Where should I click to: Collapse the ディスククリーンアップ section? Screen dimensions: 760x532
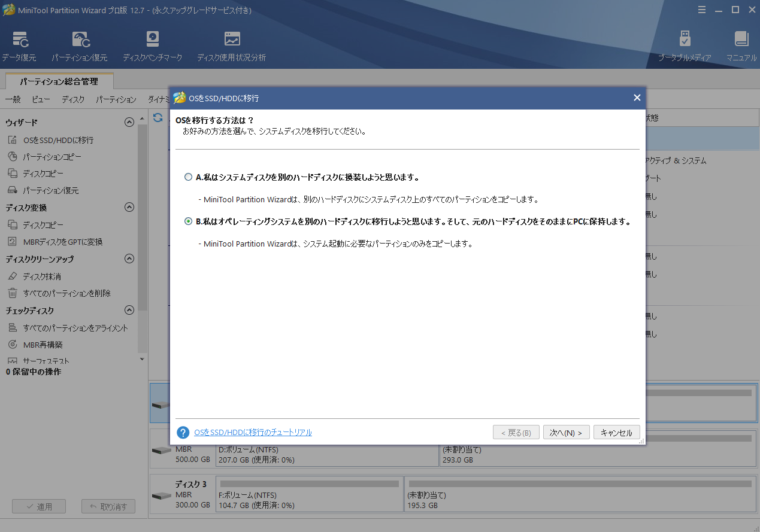coord(129,259)
